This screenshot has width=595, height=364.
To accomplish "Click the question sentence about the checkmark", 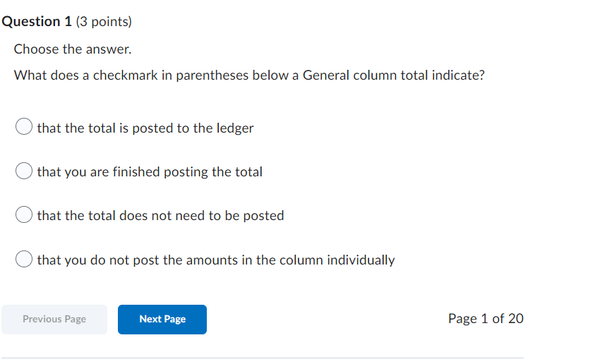I will click(249, 75).
